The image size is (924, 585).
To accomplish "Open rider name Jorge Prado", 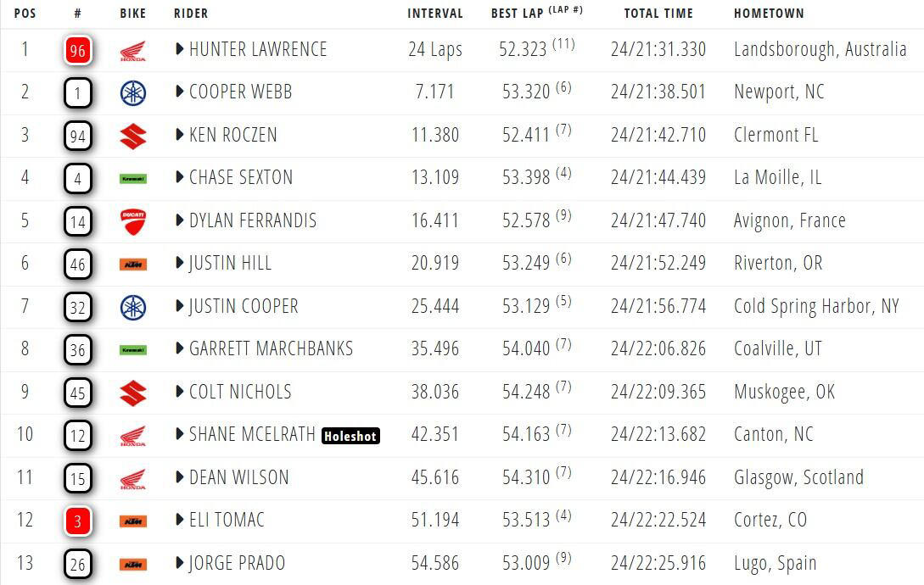I will [237, 563].
